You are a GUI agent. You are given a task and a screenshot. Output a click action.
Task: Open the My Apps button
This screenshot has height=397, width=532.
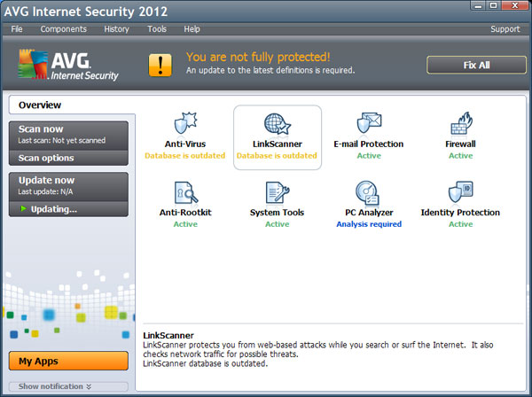tap(68, 361)
